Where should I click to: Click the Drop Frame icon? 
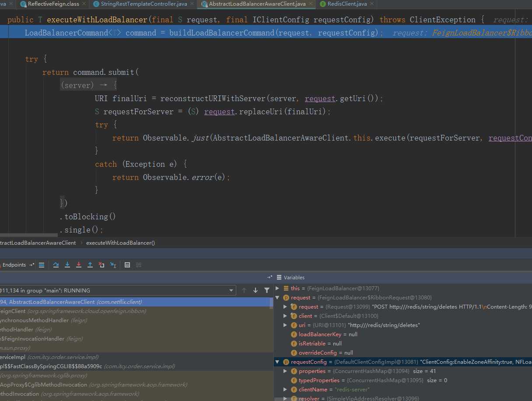click(101, 265)
